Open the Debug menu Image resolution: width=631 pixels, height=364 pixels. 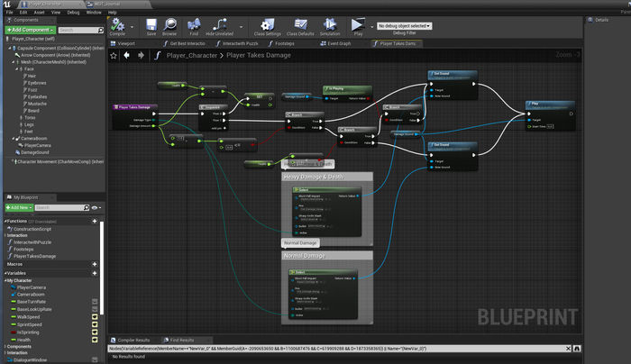point(73,13)
